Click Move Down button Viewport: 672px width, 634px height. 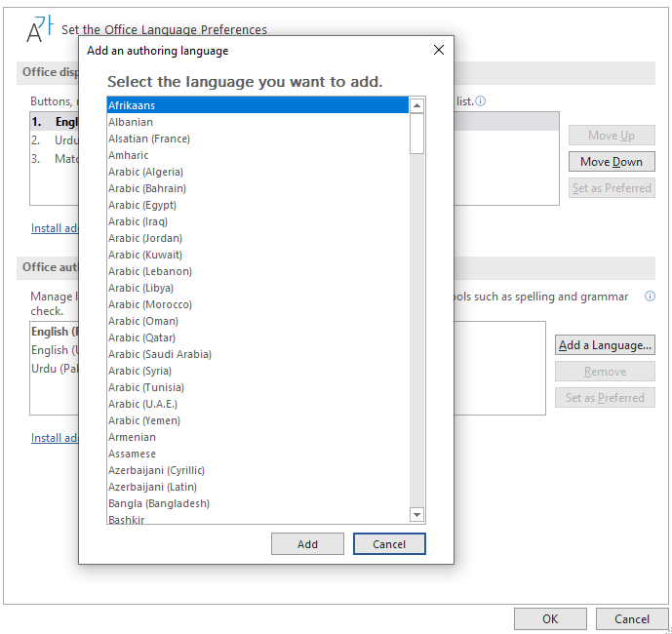point(612,162)
